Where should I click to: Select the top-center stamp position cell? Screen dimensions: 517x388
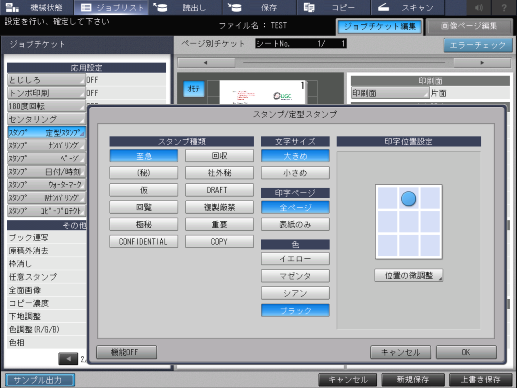(x=409, y=198)
